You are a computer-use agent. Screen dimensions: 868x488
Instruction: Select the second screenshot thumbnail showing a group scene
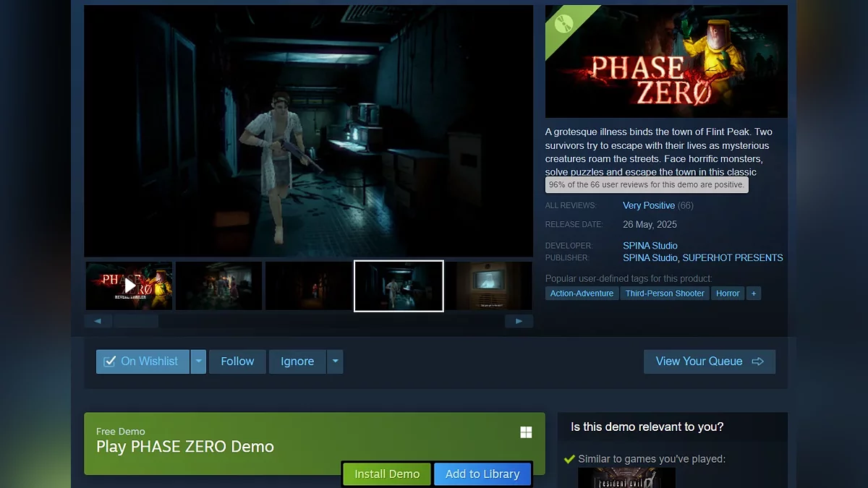[x=218, y=286]
